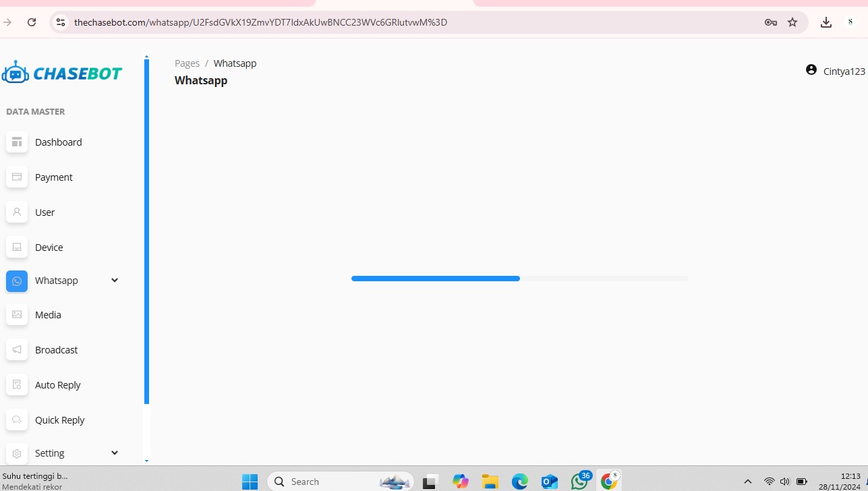The width and height of the screenshot is (868, 491).
Task: Click the blue loading progress bar
Action: point(436,279)
